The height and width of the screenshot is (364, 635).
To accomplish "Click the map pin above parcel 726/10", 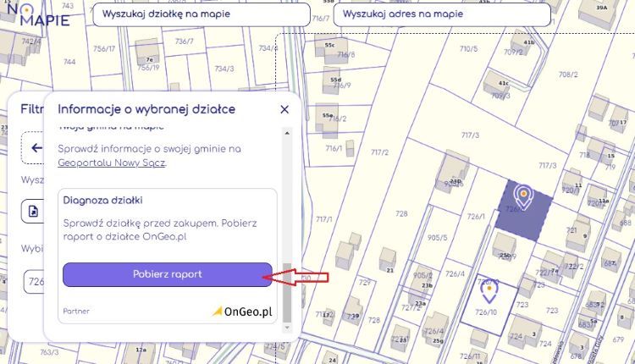I will (489, 291).
